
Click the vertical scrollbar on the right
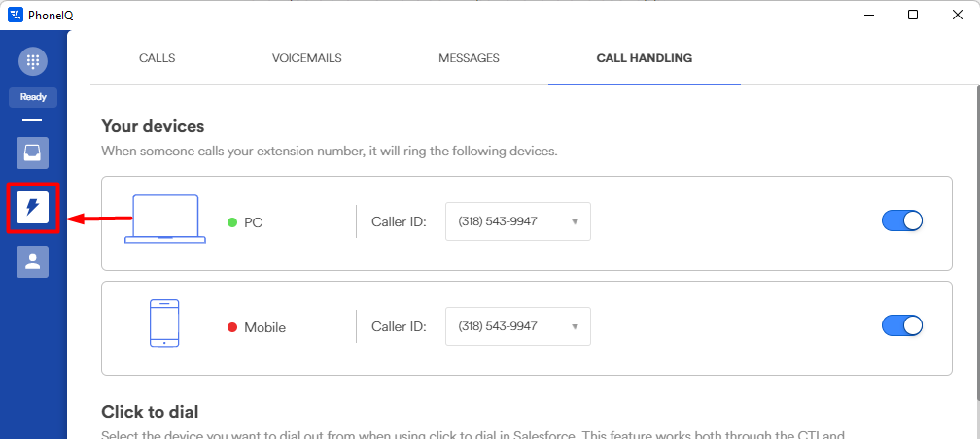(x=974, y=243)
